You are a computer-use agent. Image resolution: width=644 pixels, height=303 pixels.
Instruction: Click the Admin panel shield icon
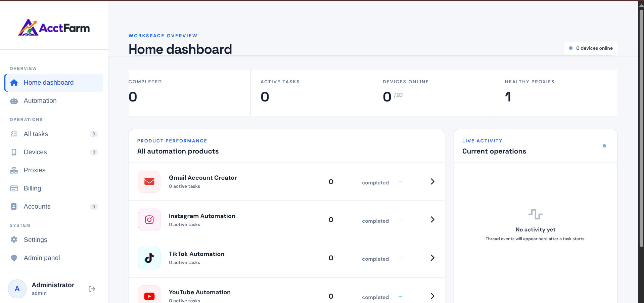(x=14, y=258)
